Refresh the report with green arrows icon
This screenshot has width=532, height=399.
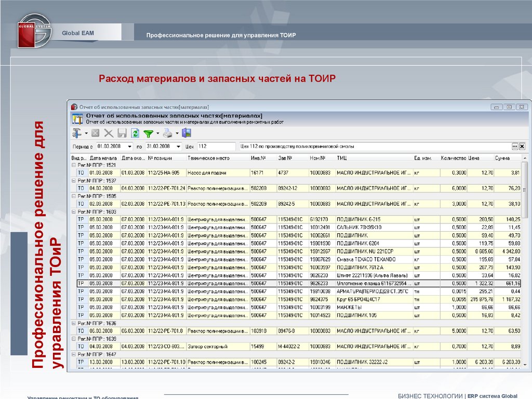(x=135, y=133)
